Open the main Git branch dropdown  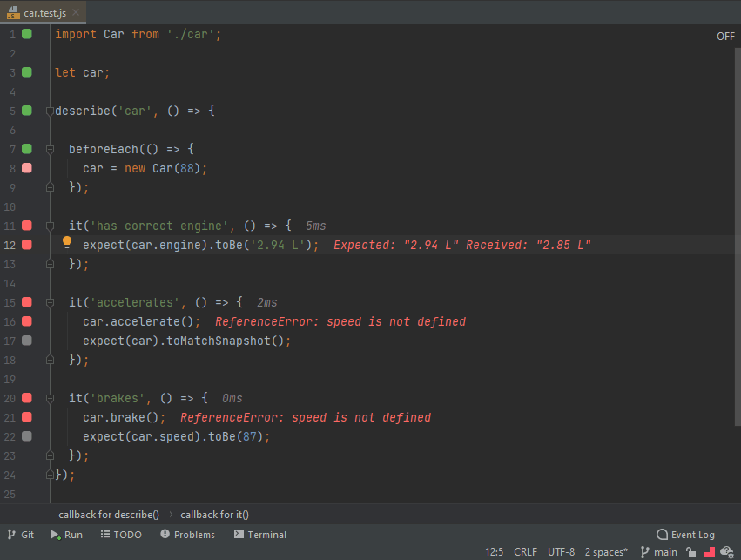coord(659,552)
